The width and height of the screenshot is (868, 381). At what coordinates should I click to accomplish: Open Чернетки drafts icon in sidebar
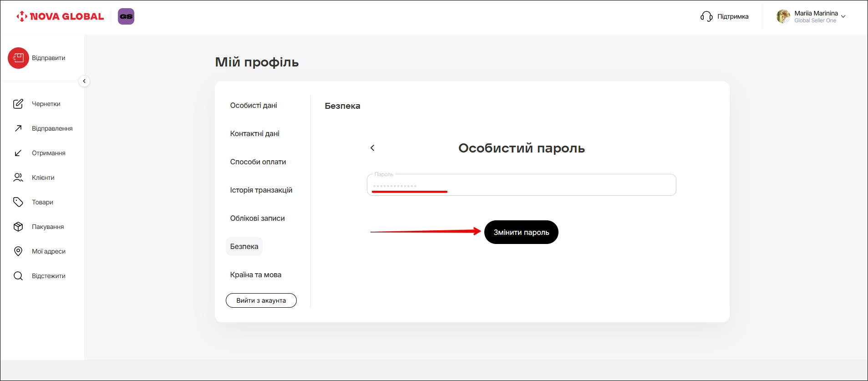[x=18, y=104]
